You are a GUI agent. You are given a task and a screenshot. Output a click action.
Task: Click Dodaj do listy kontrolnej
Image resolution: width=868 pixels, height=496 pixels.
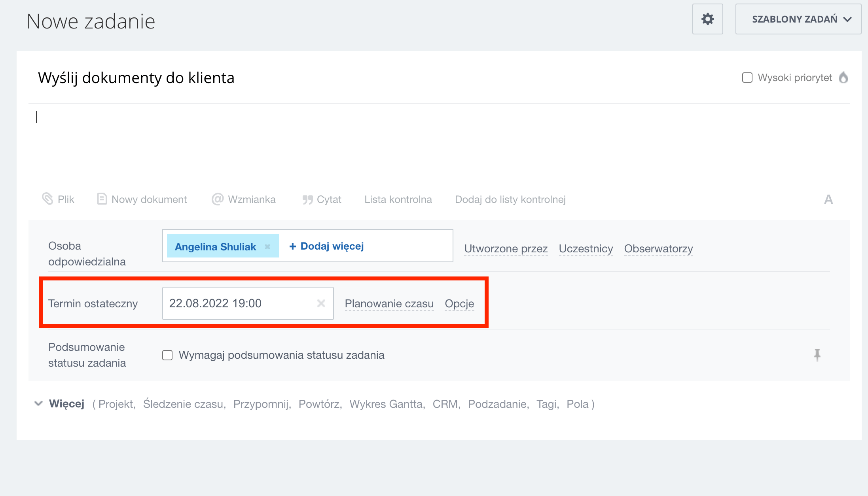pyautogui.click(x=510, y=199)
